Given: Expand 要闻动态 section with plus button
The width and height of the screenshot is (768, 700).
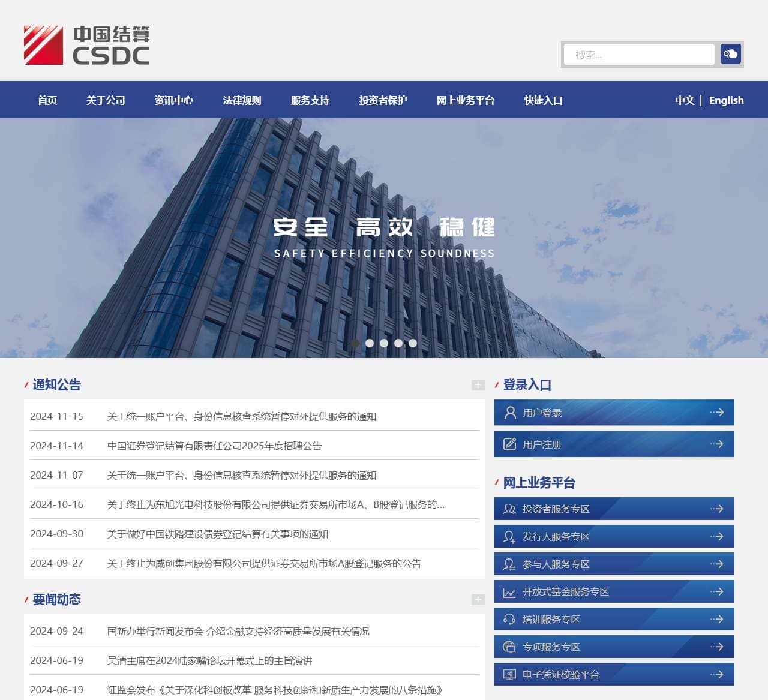Looking at the screenshot, I should pos(478,600).
